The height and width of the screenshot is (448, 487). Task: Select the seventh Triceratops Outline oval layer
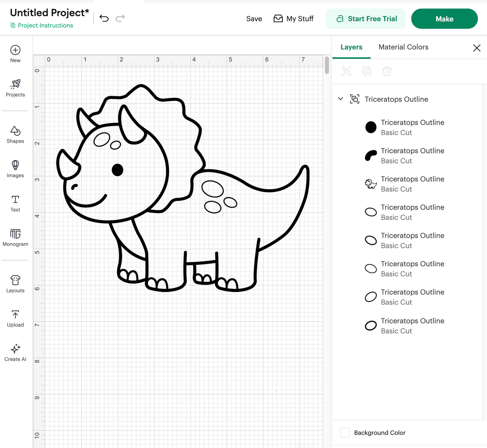371,297
